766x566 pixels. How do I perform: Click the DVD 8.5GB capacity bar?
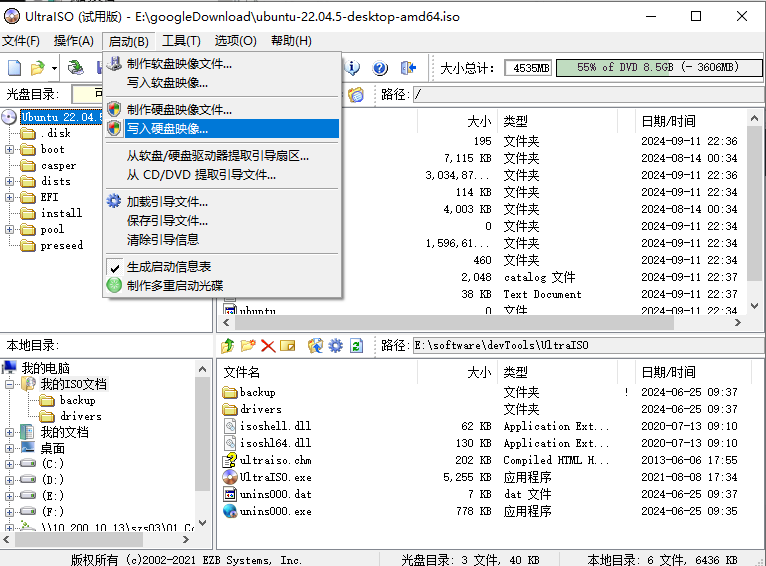[659, 67]
